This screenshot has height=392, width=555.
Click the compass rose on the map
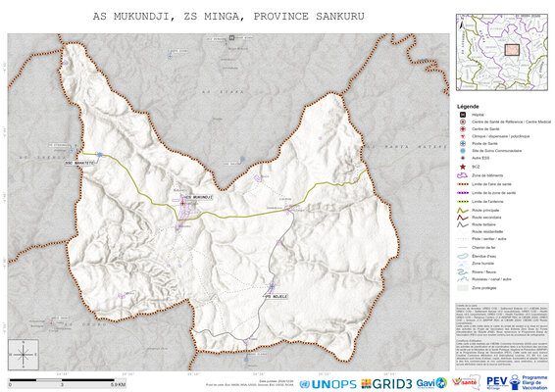coord(24,355)
